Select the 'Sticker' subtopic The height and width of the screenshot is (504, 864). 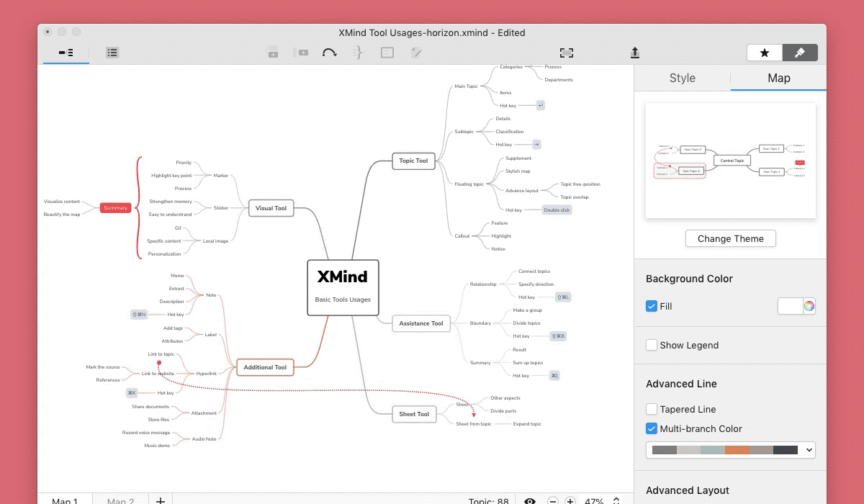click(x=220, y=208)
